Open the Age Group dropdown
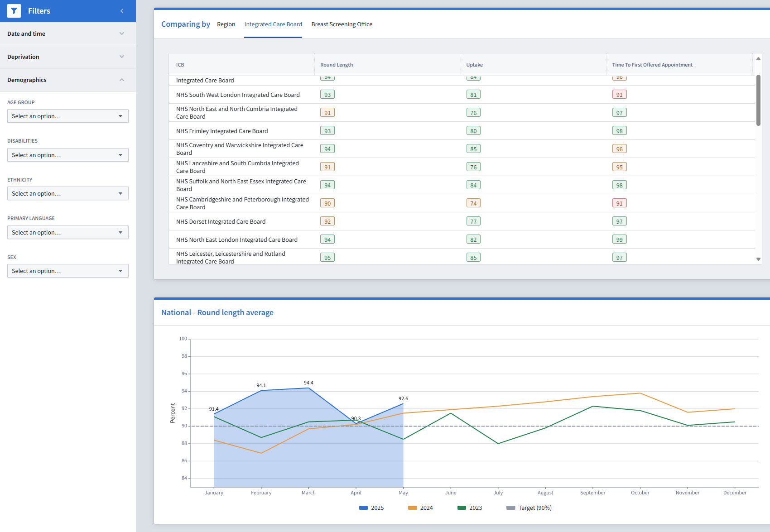This screenshot has width=770, height=532. [x=67, y=116]
